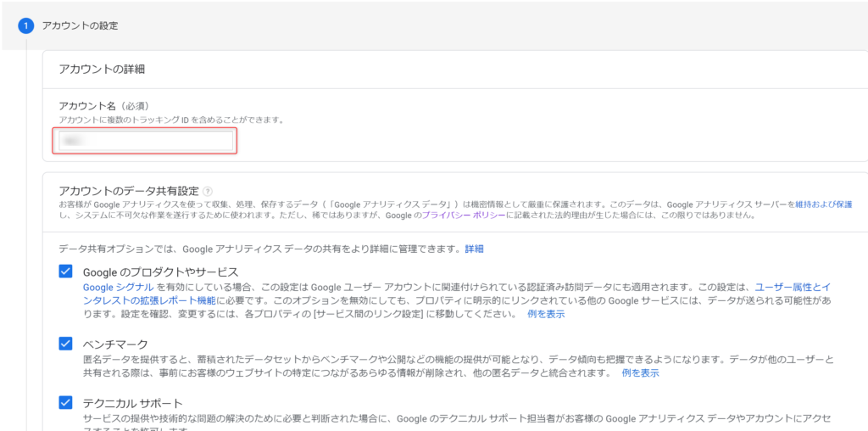Click the アカウント名（必須）label
Image resolution: width=868 pixels, height=431 pixels.
pos(104,106)
